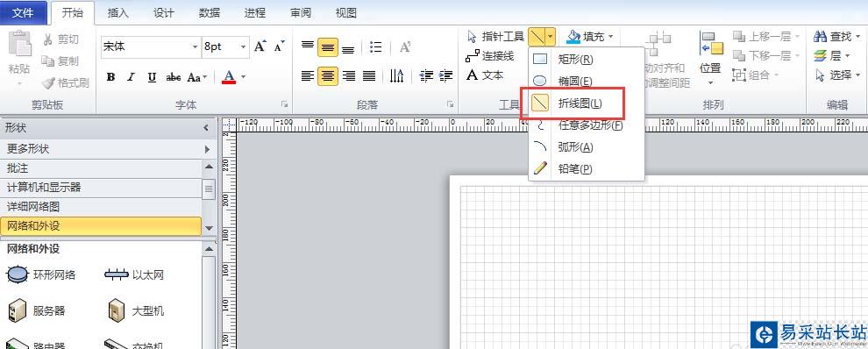This screenshot has width=868, height=349.
Task: Open the Aa change case dropdown
Action: (x=196, y=77)
